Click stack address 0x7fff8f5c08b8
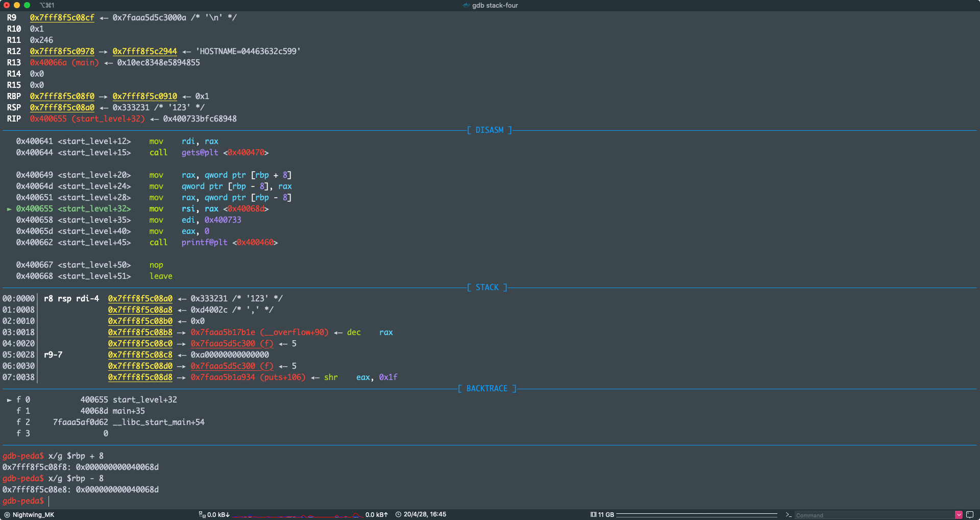 [x=140, y=333]
